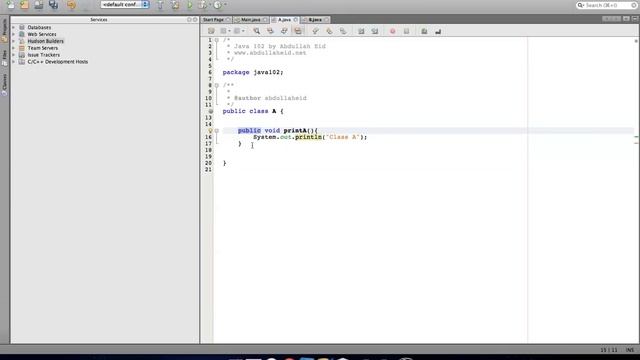Click the Open Project toolbar icon
Image resolution: width=640 pixels, height=360 pixels.
coord(39,5)
